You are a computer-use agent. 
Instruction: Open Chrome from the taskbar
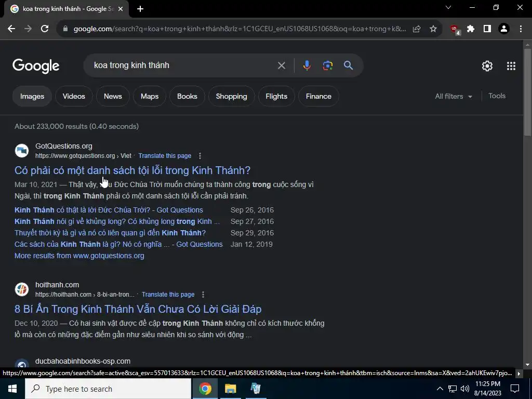(205, 389)
